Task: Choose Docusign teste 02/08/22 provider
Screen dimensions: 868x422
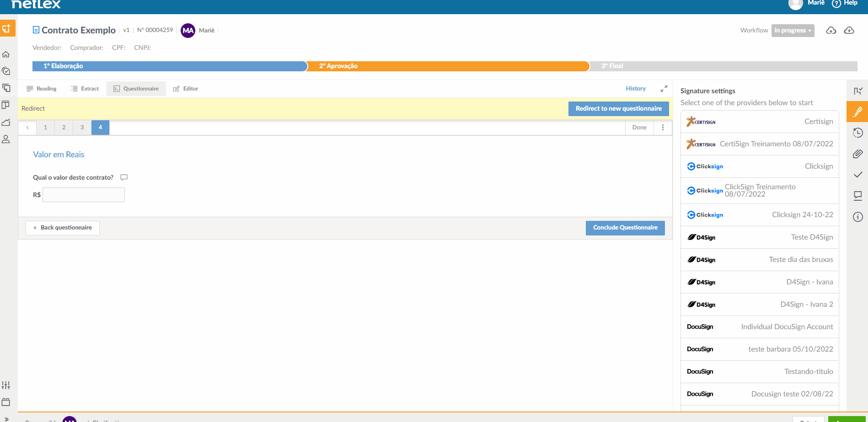Action: pos(760,394)
